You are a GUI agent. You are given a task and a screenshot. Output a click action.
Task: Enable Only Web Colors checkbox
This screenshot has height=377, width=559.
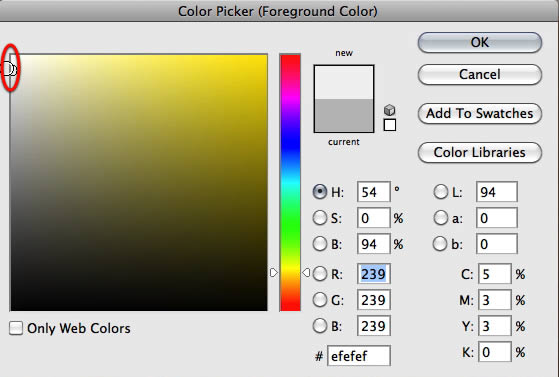click(16, 328)
